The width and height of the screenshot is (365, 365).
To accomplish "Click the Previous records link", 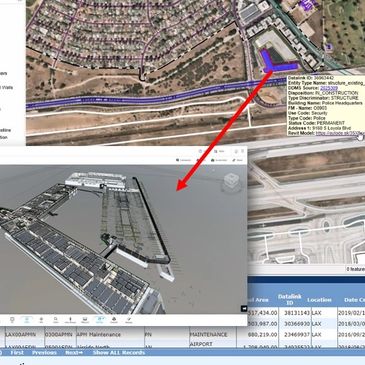I will coord(44,352).
